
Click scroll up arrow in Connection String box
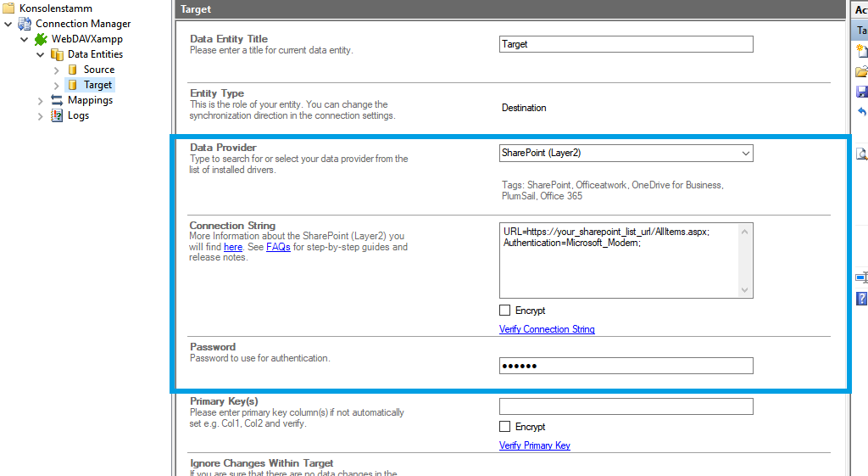744,232
